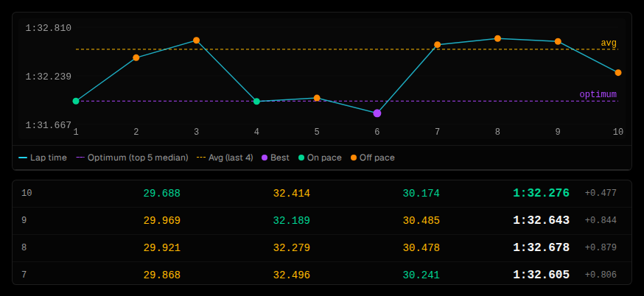Click the lap 1 on-pace data point
Screen dimensions: 644x296
[x=76, y=101]
